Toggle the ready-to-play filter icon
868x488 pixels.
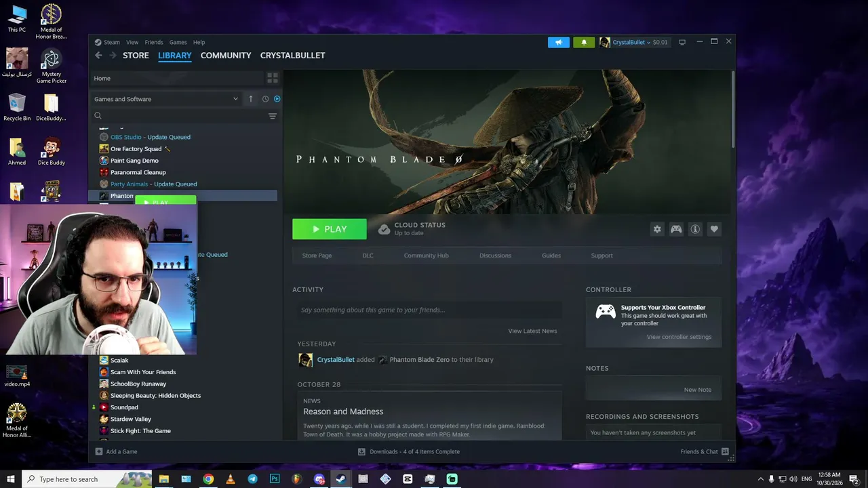coord(277,99)
